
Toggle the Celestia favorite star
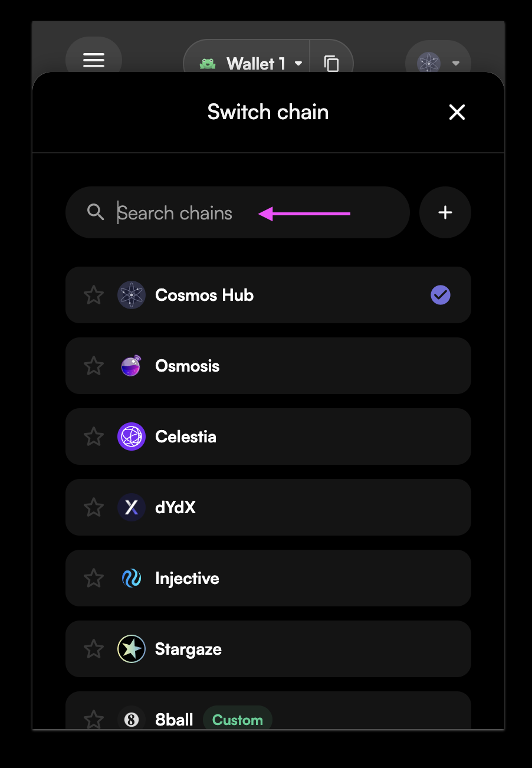coord(94,436)
